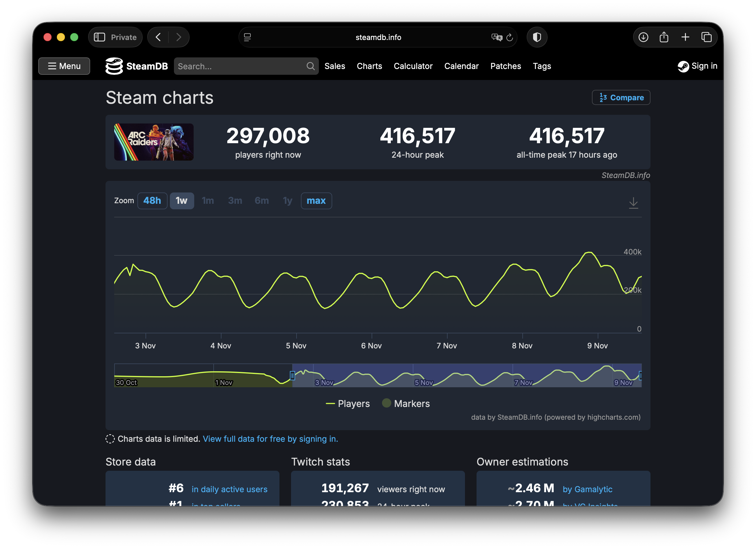Open the Downloads icon in Safari toolbar

[x=643, y=37]
